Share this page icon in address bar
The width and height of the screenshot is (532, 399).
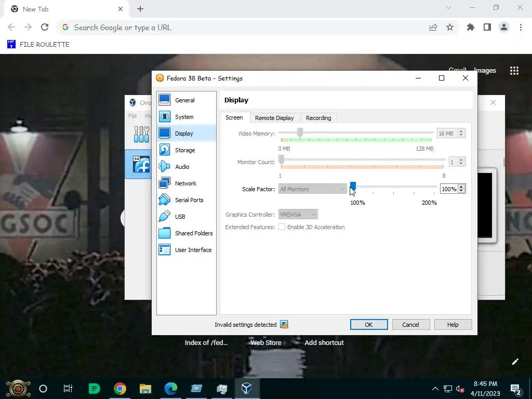pyautogui.click(x=433, y=27)
